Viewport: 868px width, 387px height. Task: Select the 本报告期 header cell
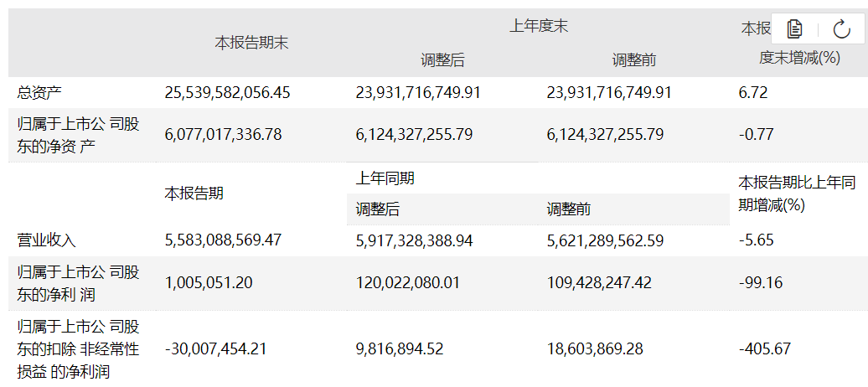(194, 193)
